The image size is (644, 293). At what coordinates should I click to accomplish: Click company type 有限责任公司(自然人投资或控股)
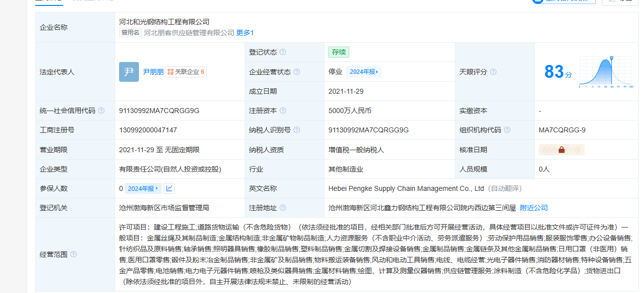coord(170,169)
